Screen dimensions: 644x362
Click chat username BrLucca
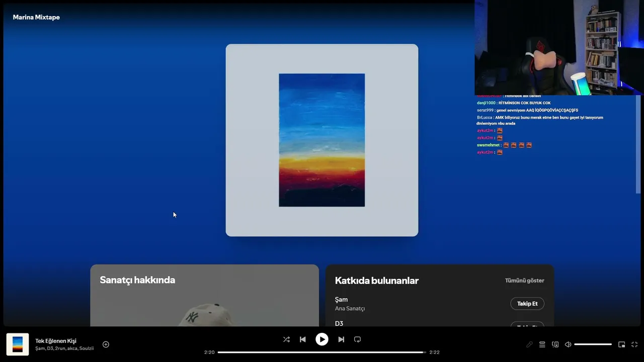click(485, 118)
